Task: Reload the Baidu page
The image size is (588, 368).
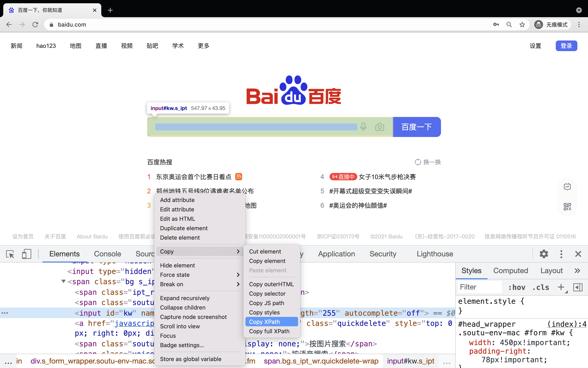Action: (x=35, y=25)
